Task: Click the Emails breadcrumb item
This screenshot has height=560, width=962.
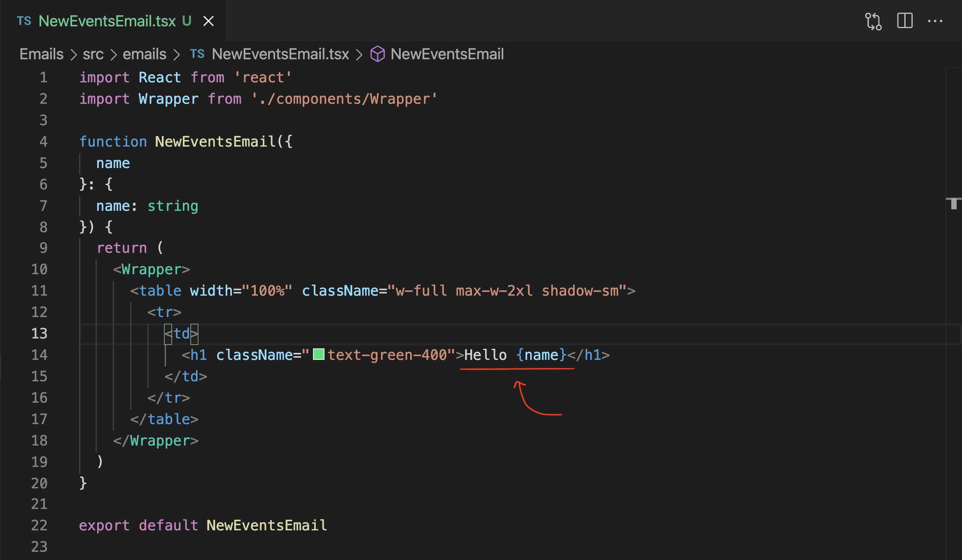Action: tap(41, 54)
